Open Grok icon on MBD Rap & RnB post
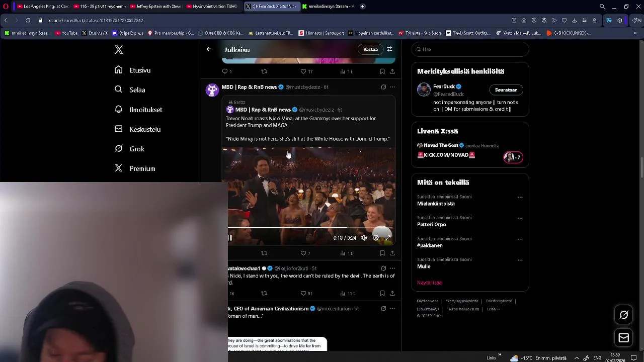Image resolution: width=644 pixels, height=362 pixels. 383,87
